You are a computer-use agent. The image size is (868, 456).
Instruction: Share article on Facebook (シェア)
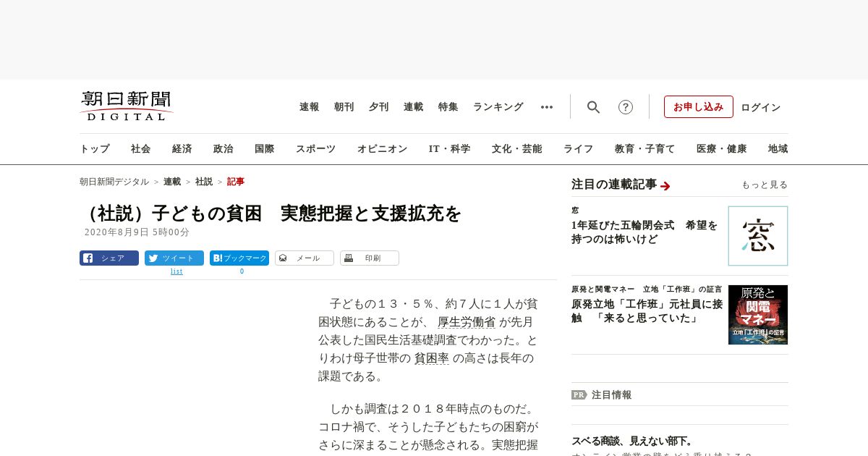coord(109,258)
